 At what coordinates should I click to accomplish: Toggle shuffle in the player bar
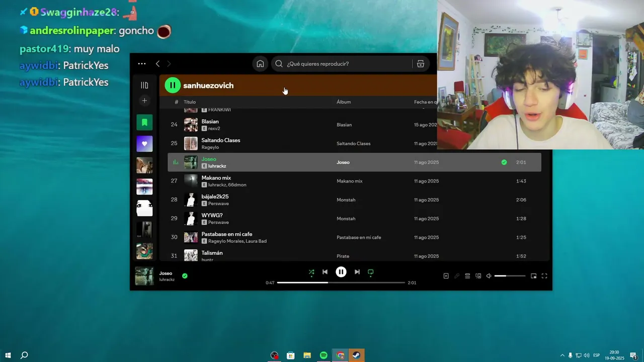point(311,272)
